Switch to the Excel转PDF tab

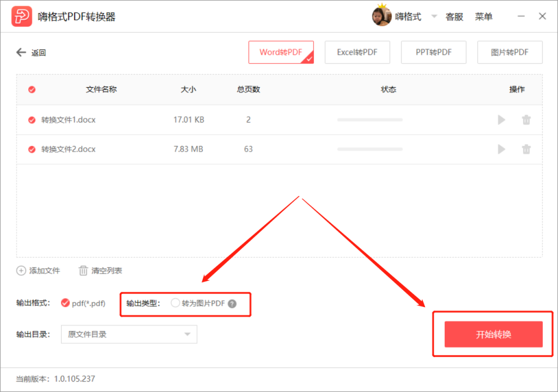(357, 52)
